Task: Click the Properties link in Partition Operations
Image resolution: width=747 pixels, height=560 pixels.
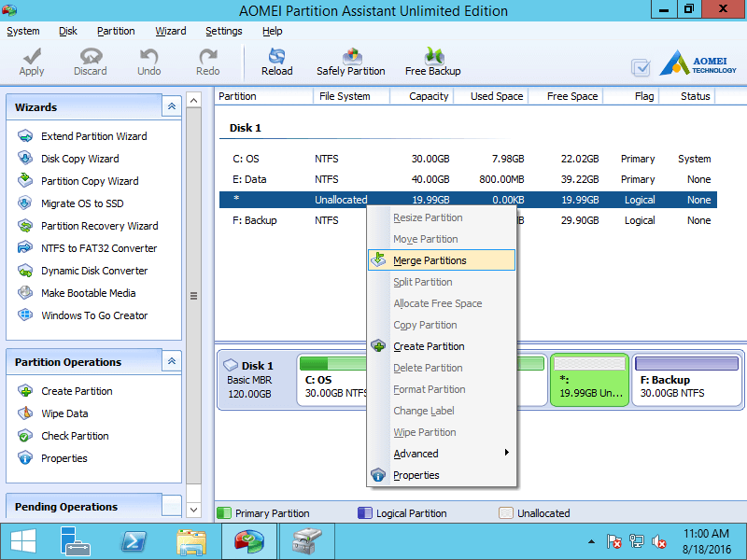Action: pos(63,458)
